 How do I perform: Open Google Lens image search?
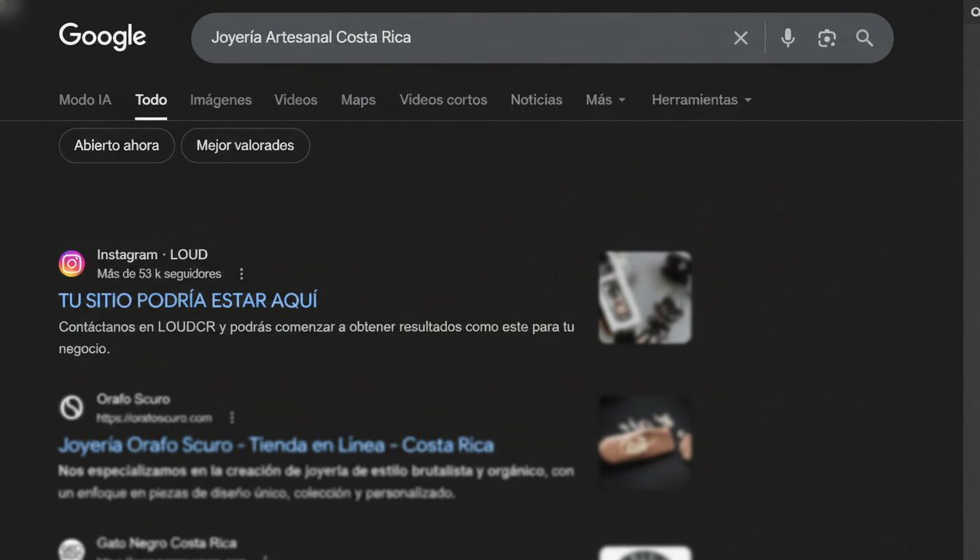pyautogui.click(x=827, y=37)
